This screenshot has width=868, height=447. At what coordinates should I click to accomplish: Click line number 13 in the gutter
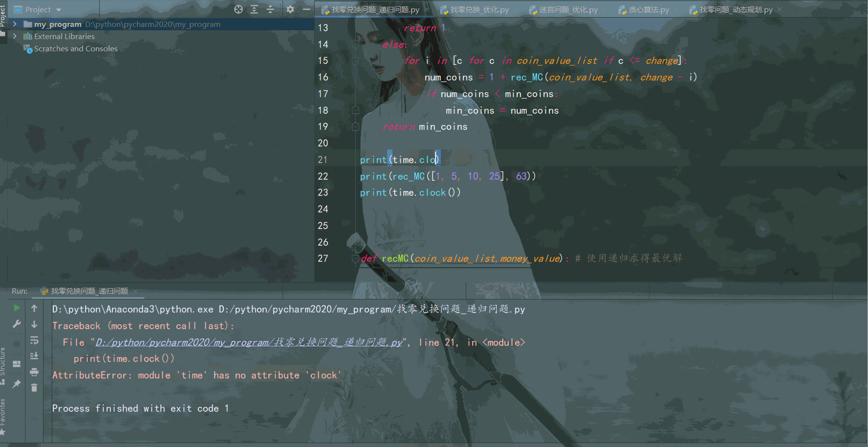coord(323,28)
